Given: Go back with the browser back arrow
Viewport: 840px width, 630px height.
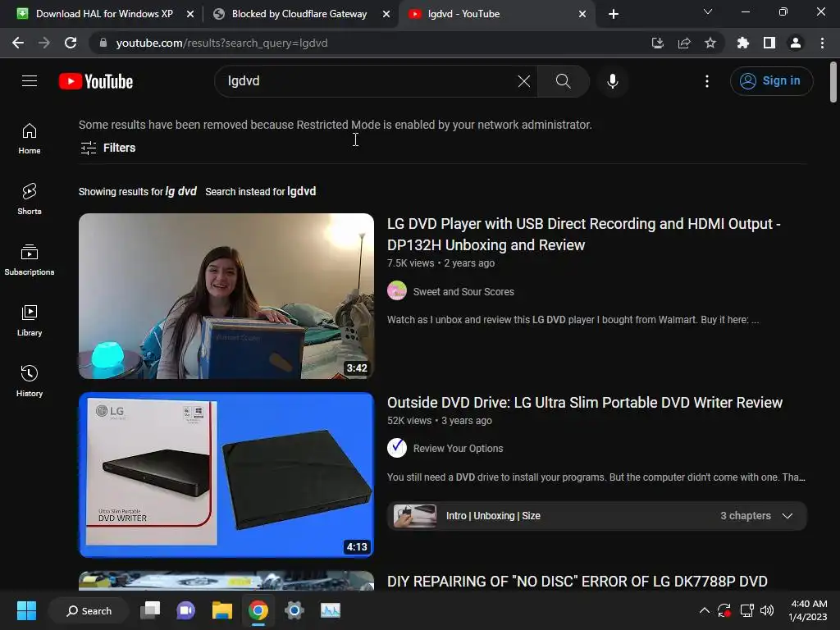Looking at the screenshot, I should [18, 43].
